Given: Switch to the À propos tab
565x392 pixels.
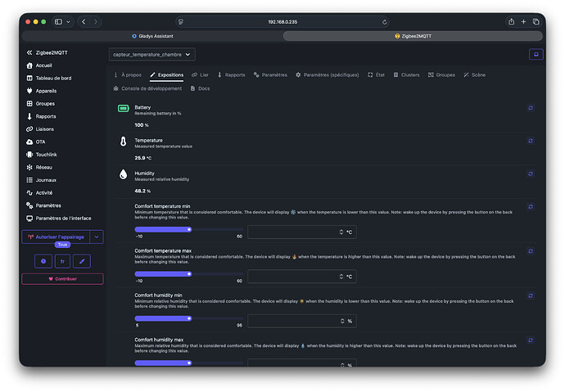Looking at the screenshot, I should [128, 74].
